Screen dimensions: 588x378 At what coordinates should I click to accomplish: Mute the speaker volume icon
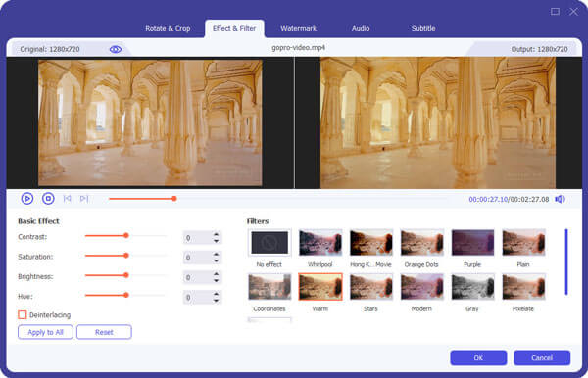[560, 199]
